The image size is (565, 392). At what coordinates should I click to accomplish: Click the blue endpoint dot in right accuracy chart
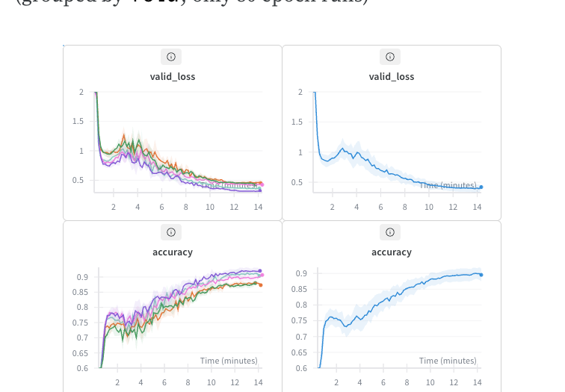[481, 275]
